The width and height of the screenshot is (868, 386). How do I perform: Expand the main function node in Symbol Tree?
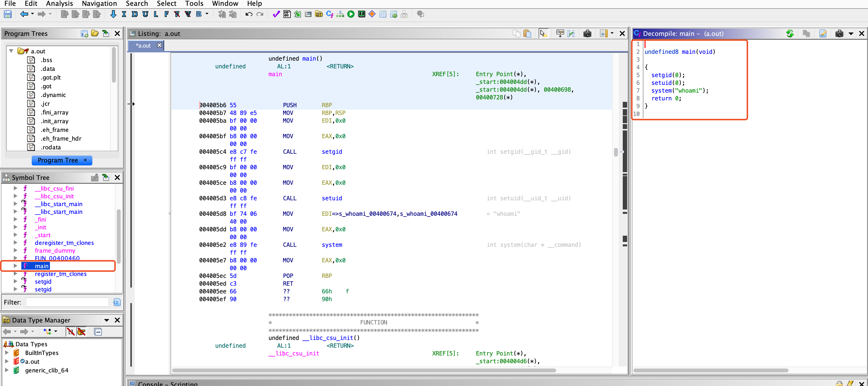click(16, 266)
